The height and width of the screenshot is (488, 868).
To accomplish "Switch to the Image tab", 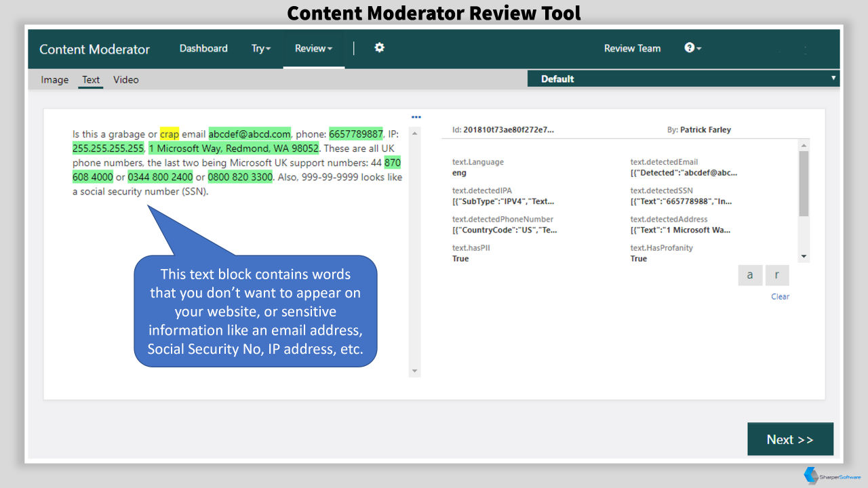I will [x=54, y=80].
